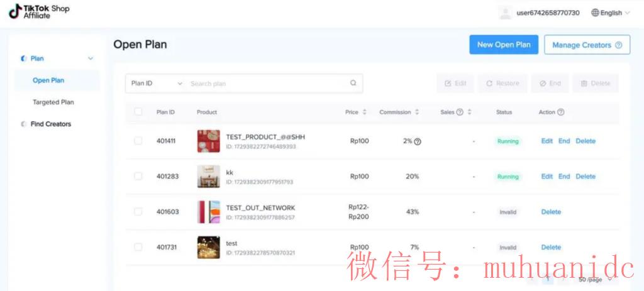Click the TikTok Shop Affiliate logo

[x=39, y=11]
